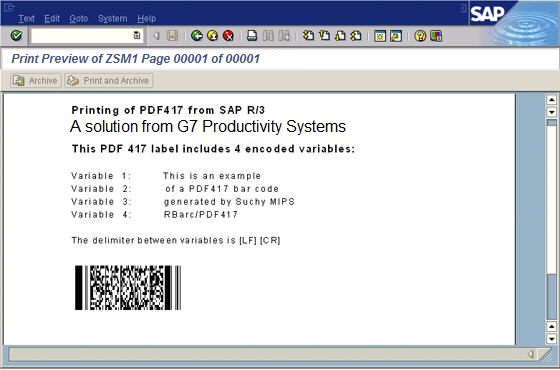Click the Find binoculars icon
Screen dimensions: 560x370
pyautogui.click(x=268, y=35)
